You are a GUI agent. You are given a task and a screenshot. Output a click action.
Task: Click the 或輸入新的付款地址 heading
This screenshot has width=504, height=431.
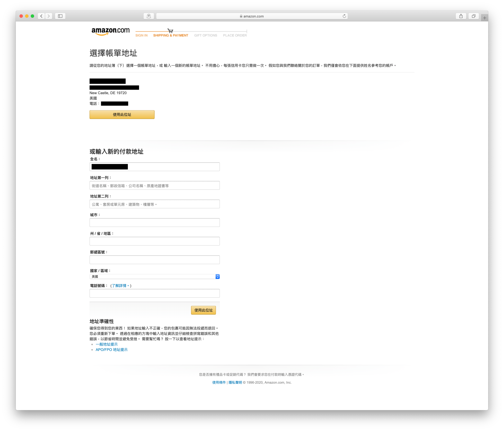pos(116,152)
